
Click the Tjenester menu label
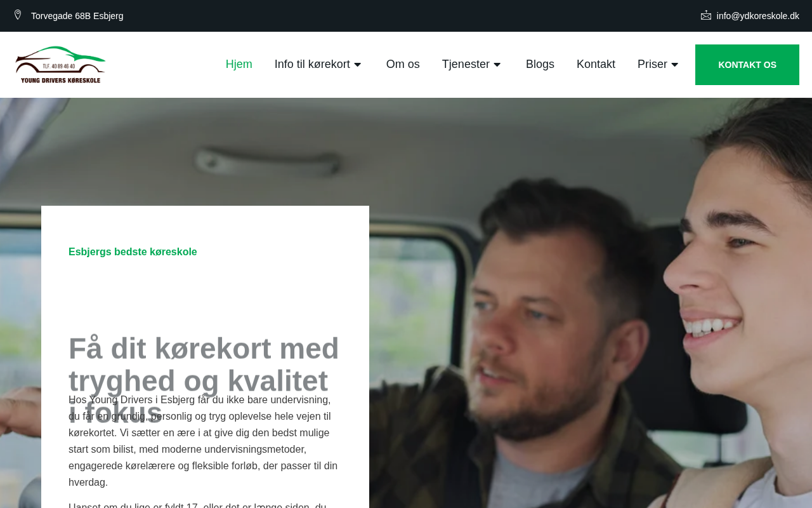466,64
